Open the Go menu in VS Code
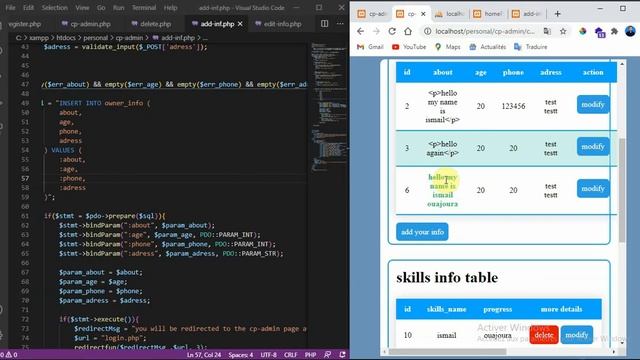This screenshot has height=360, width=640. coord(101,8)
